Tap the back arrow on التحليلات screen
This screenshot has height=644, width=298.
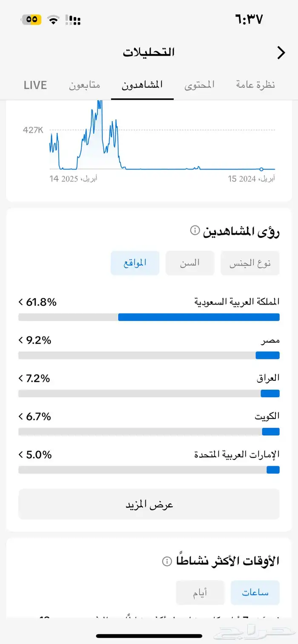(281, 52)
